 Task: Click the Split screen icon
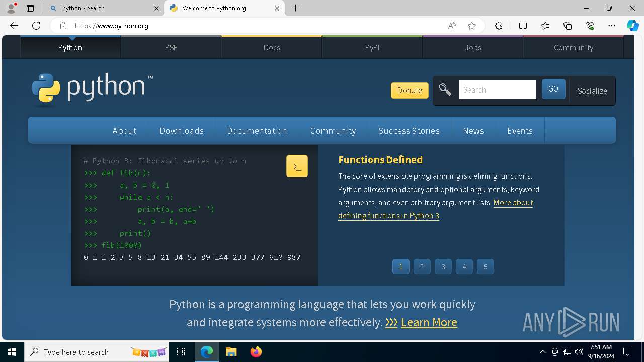523,26
